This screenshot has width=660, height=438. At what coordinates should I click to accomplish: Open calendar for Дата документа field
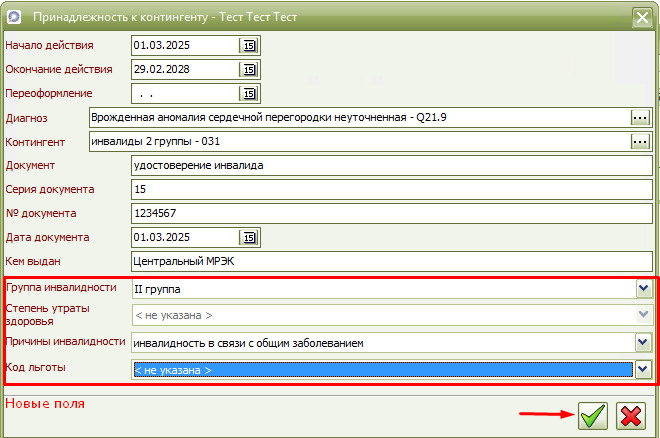point(249,238)
